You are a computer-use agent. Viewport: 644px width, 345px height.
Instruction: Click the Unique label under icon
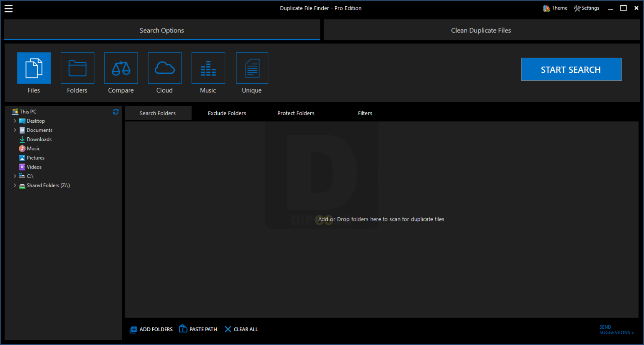pyautogui.click(x=252, y=90)
